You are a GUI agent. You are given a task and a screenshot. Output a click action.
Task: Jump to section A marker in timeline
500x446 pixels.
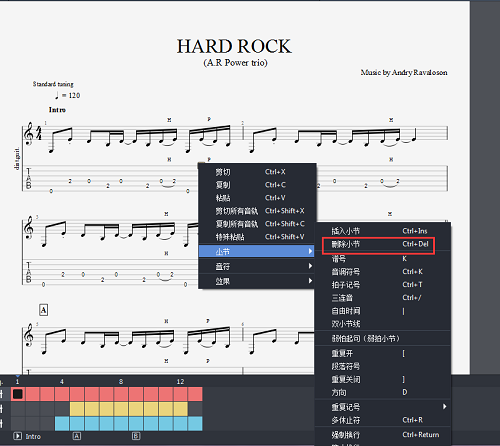pos(77,436)
